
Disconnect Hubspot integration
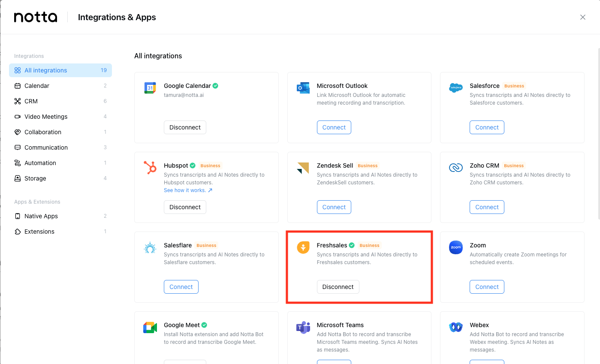tap(185, 207)
